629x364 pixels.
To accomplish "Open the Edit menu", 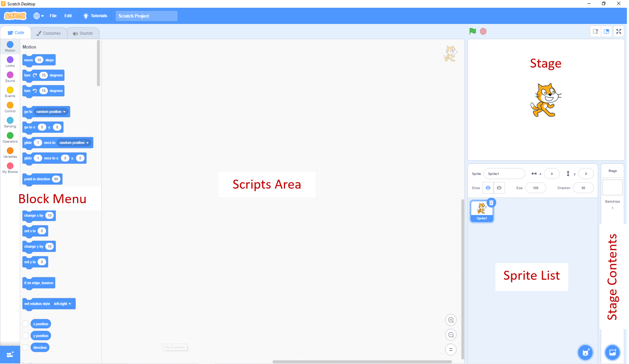I will [68, 16].
